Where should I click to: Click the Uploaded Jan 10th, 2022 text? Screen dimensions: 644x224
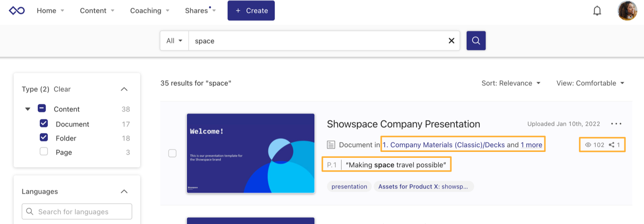564,124
